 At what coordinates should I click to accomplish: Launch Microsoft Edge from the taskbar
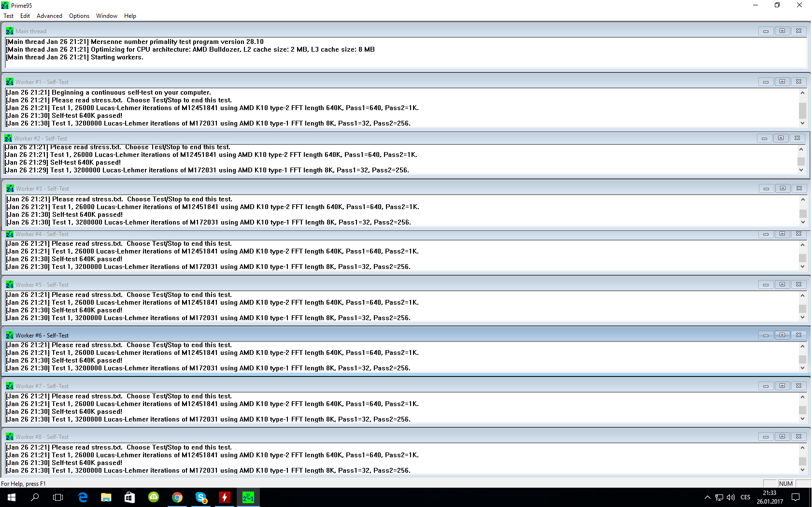coord(83,497)
